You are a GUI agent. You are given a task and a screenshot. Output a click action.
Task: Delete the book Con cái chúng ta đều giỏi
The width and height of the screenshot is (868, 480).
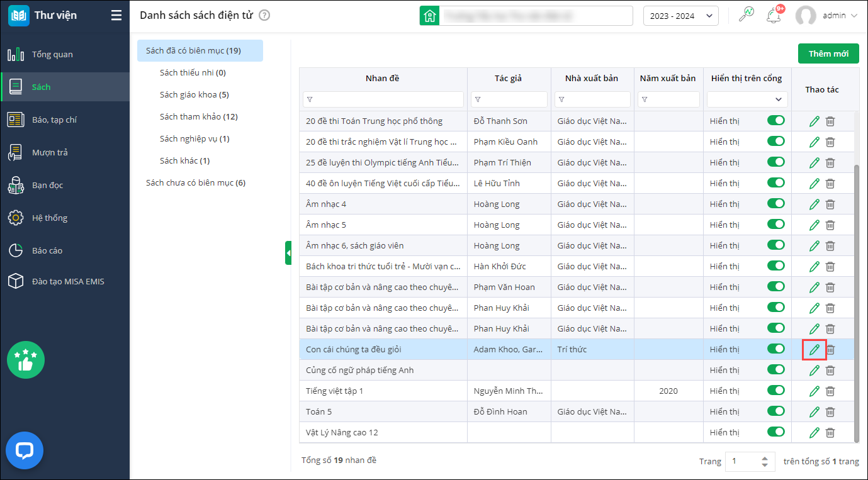coord(830,350)
